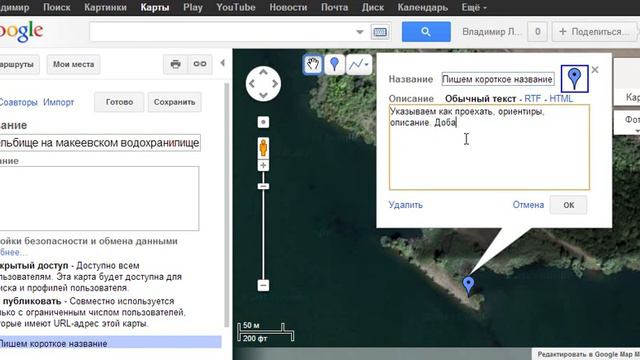
Task: Select the Street View pegman
Action: coord(263,147)
